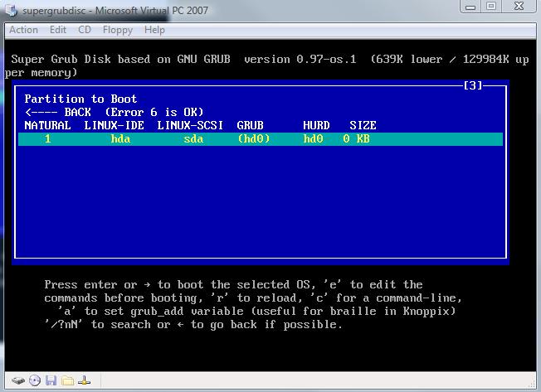Viewport: 541px width, 392px height.
Task: Click the '0 KB' size value
Action: 357,139
